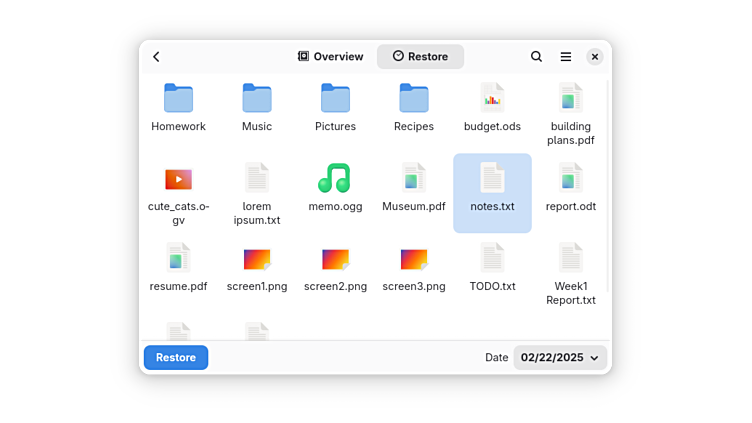Click the back arrow button
The width and height of the screenshot is (752, 423).
tap(156, 57)
